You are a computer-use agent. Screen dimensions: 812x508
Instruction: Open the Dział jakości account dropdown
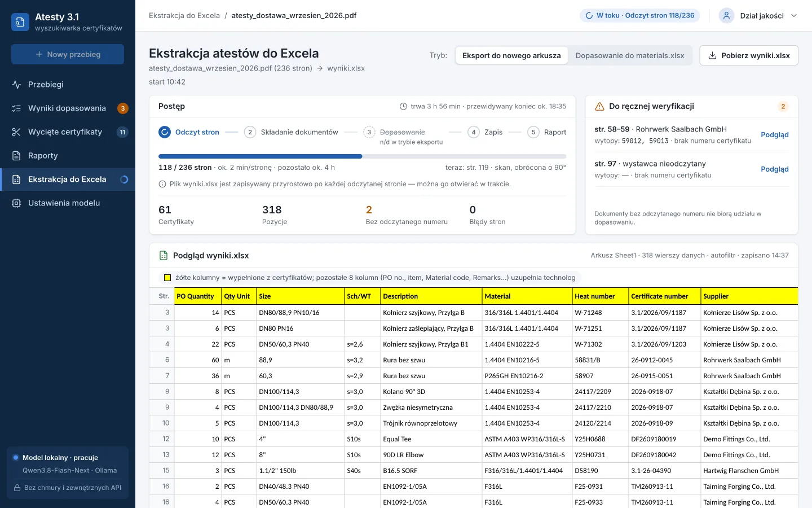[x=758, y=16]
